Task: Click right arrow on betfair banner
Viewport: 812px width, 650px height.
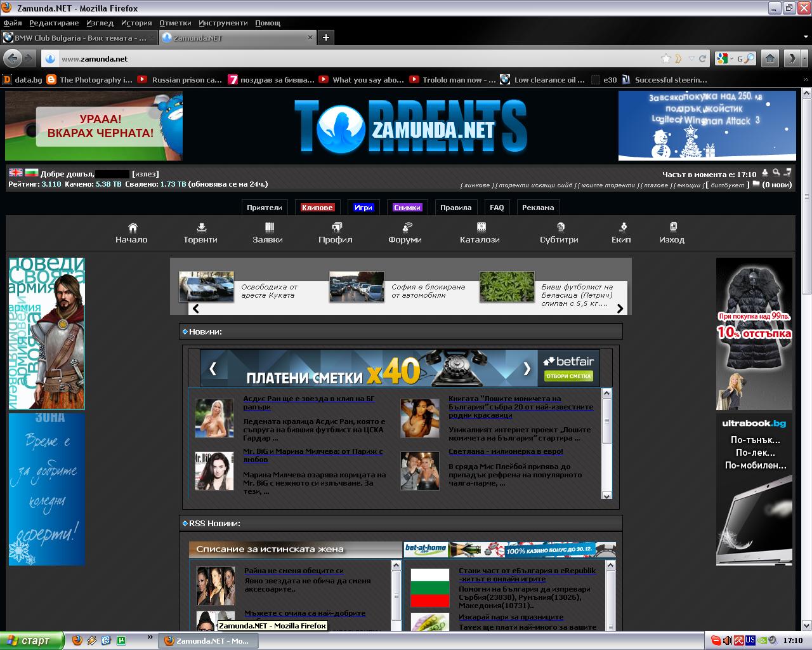Action: [527, 368]
